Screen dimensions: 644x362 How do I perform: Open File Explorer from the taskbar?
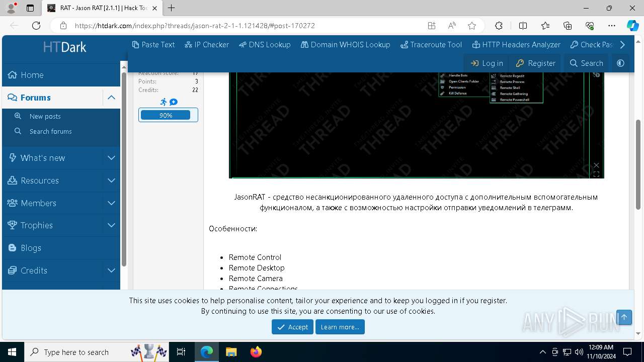[x=231, y=352]
